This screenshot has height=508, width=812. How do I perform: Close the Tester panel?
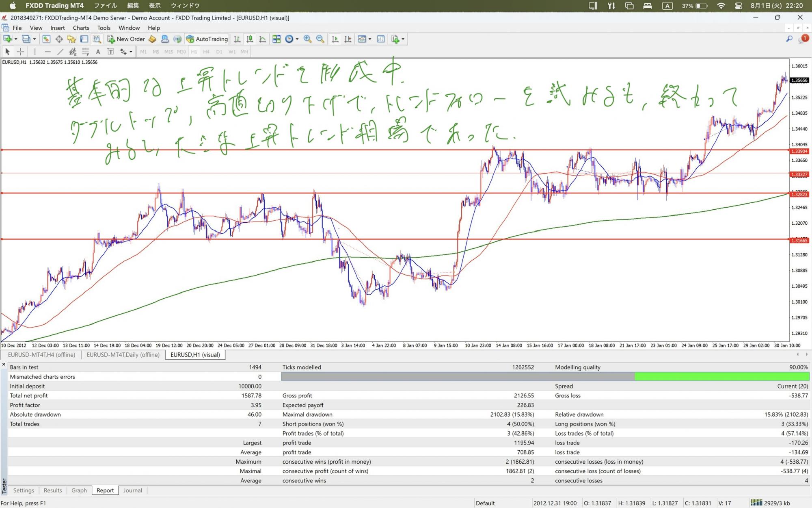[4, 365]
